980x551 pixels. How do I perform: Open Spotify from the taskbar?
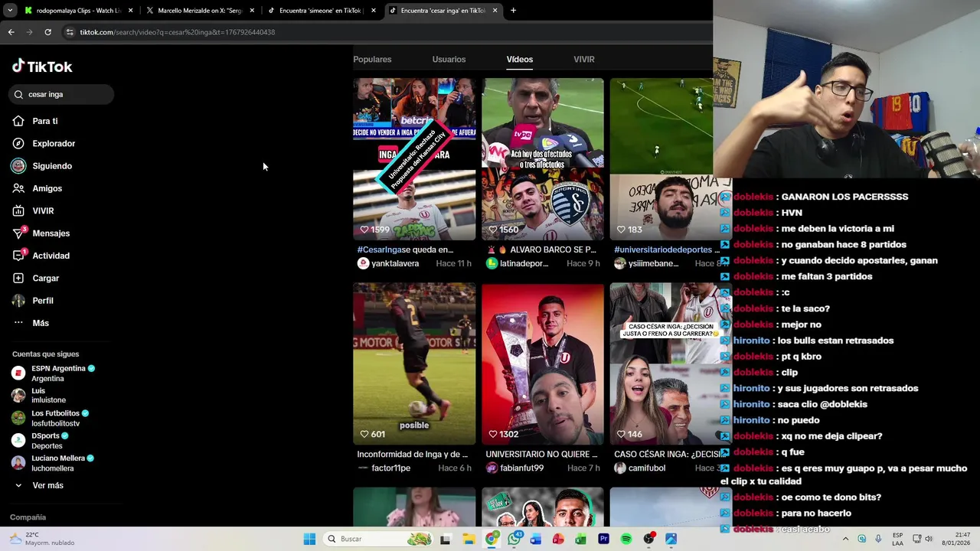tap(626, 539)
